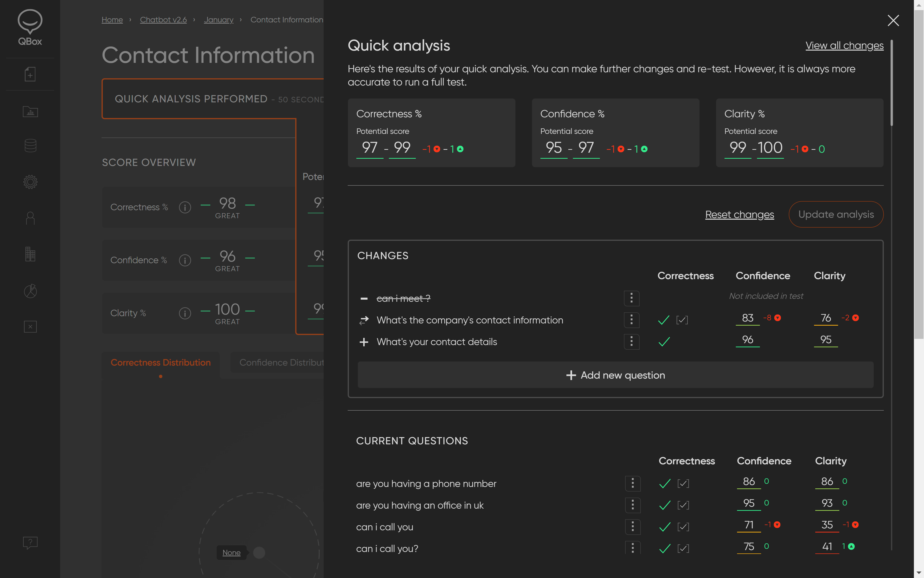Open options menu for 'are you having an office in uk'
Screen dimensions: 924x578
[x=633, y=505]
